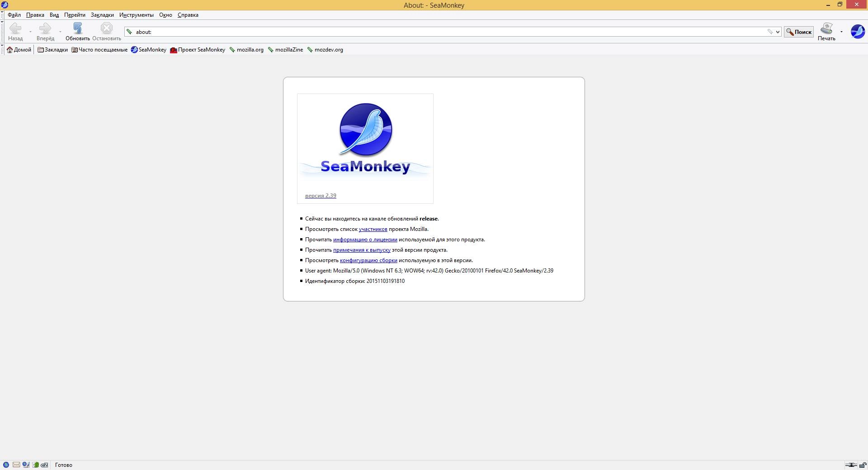
Task: Open the Print button dropdown arrow
Action: (x=841, y=32)
